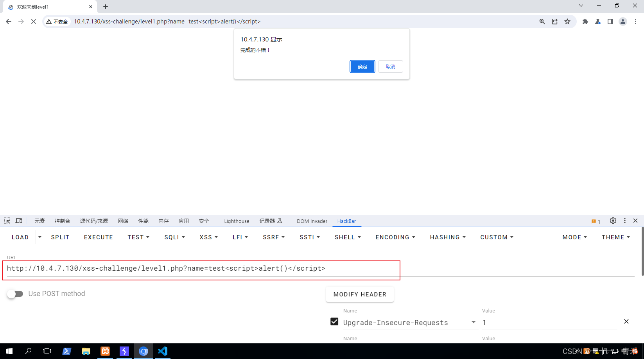Click HackBar LOAD button
Image resolution: width=644 pixels, height=359 pixels.
pyautogui.click(x=20, y=237)
